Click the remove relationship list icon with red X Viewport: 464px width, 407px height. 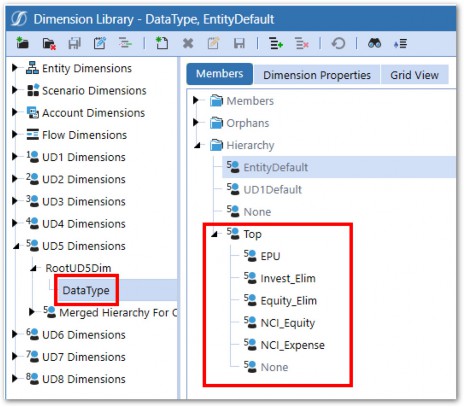tap(302, 43)
